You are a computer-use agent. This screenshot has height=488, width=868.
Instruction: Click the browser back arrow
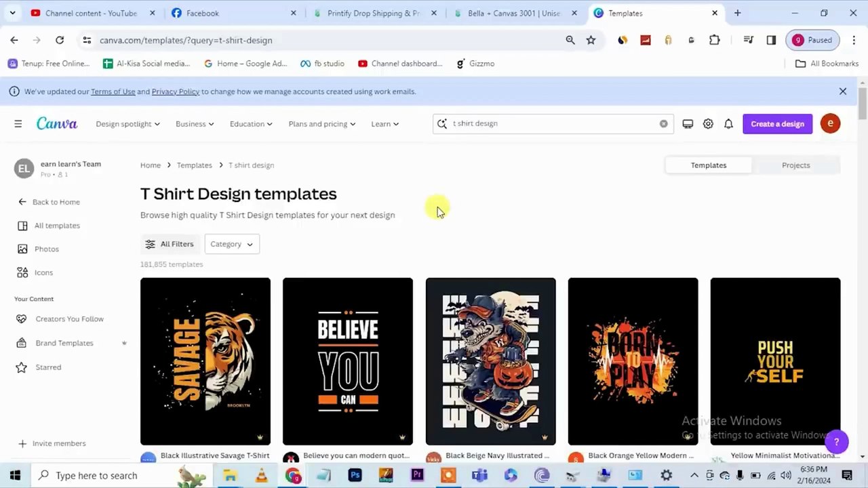point(14,40)
